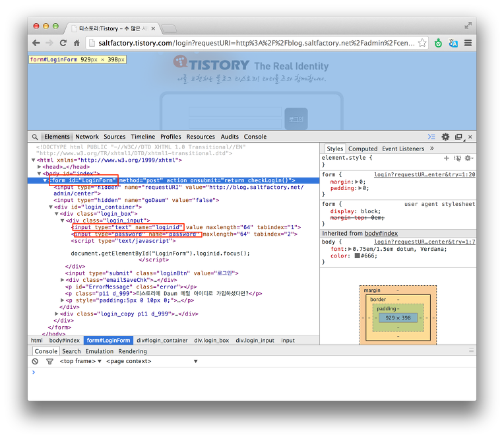Select div.login_input breadcrumb
This screenshot has height=439, width=504.
pyautogui.click(x=255, y=340)
